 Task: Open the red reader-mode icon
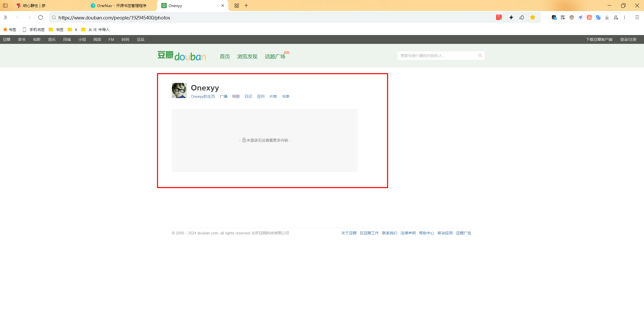coord(499,17)
